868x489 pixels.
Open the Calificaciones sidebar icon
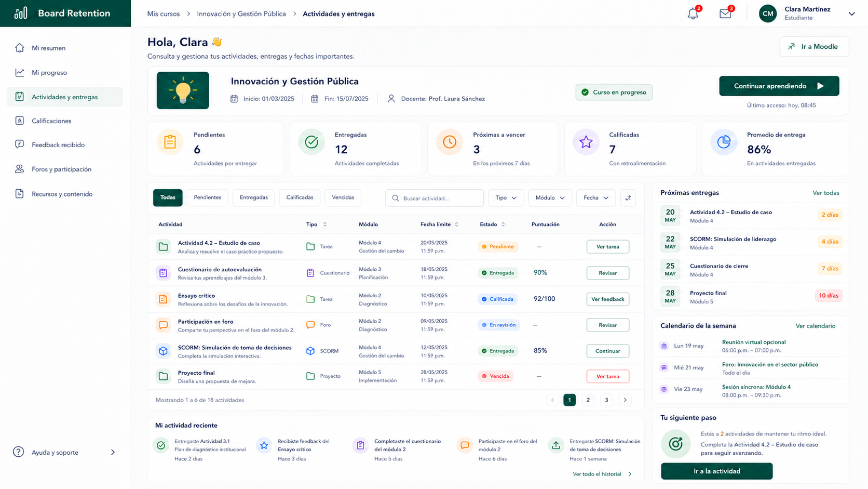[20, 121]
